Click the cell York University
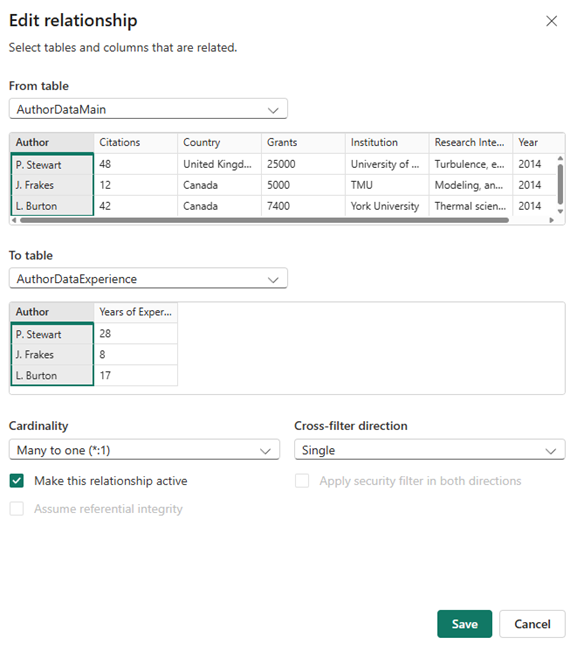Screen dimensions: 577x651 [387, 206]
